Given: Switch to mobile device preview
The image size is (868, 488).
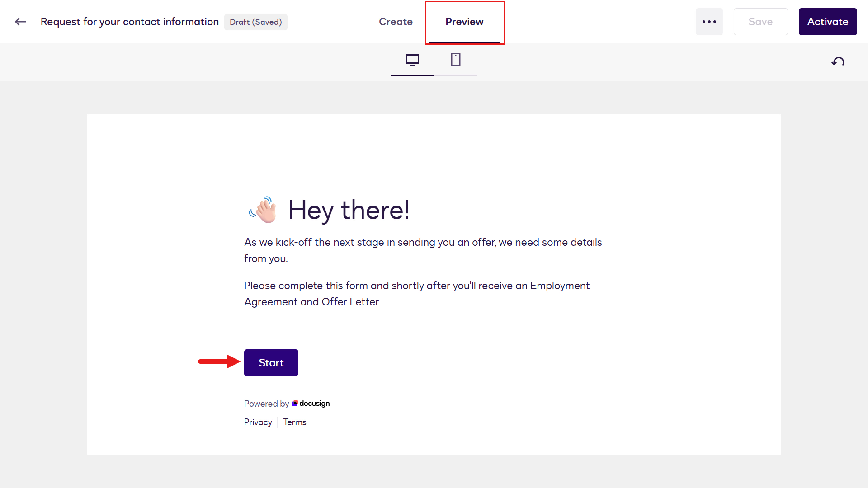Looking at the screenshot, I should [x=456, y=60].
